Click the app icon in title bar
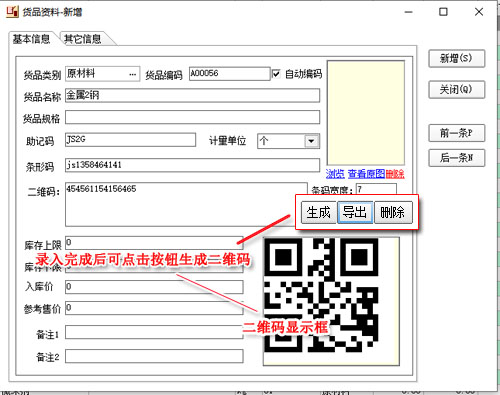This screenshot has height=395, width=500. pos(12,11)
